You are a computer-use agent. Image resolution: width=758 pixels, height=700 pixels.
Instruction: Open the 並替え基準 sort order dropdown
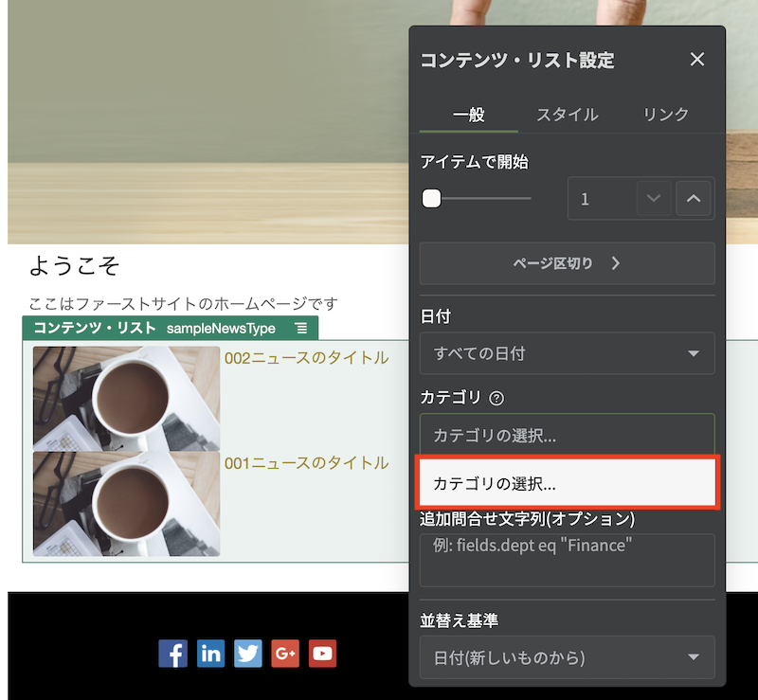coord(567,658)
